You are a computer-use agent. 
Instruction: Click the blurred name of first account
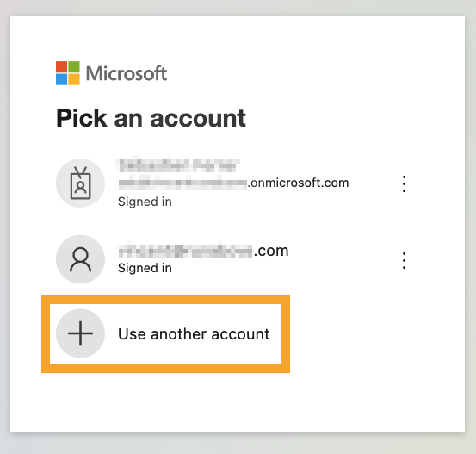(179, 166)
